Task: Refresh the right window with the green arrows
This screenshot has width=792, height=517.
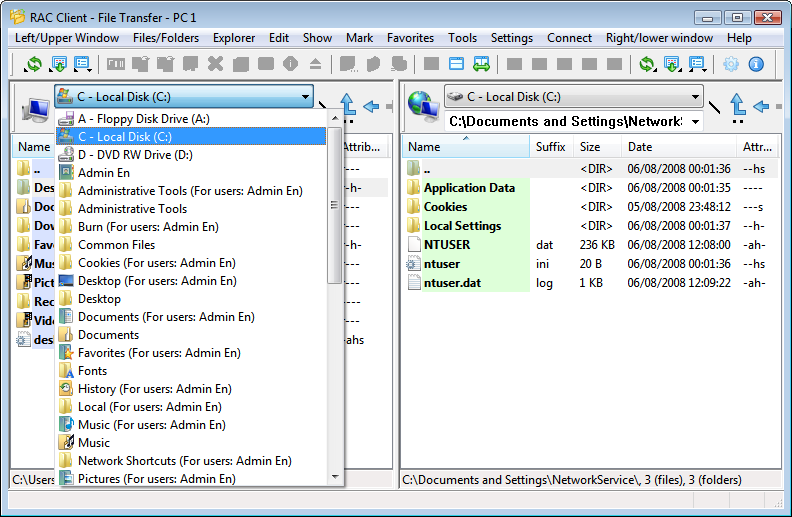Action: (647, 64)
